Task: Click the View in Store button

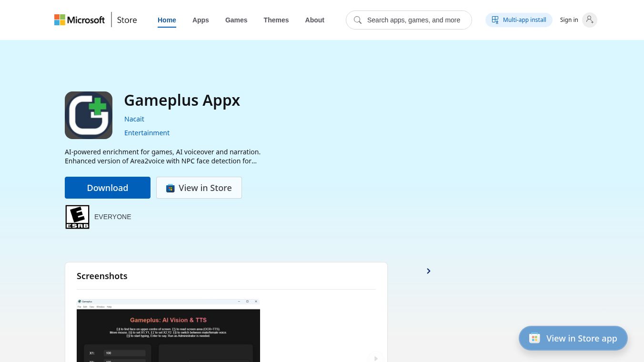Action: 199,188
